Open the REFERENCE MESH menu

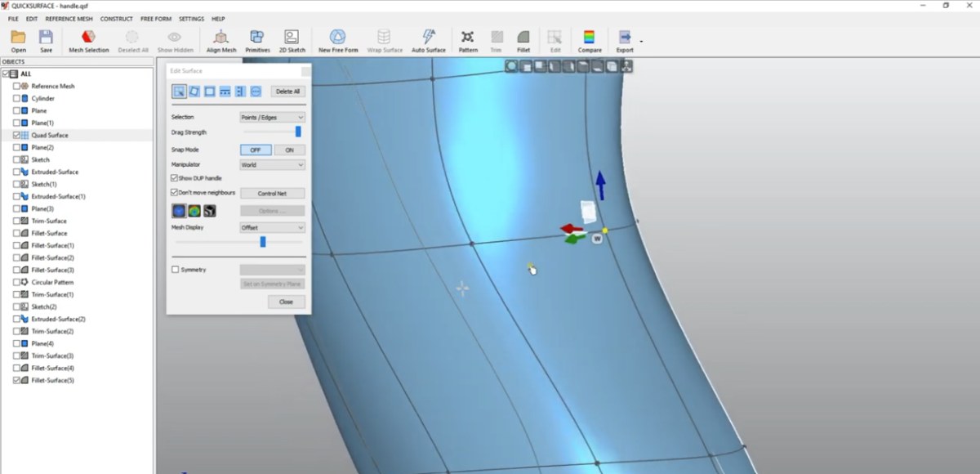pyautogui.click(x=69, y=18)
